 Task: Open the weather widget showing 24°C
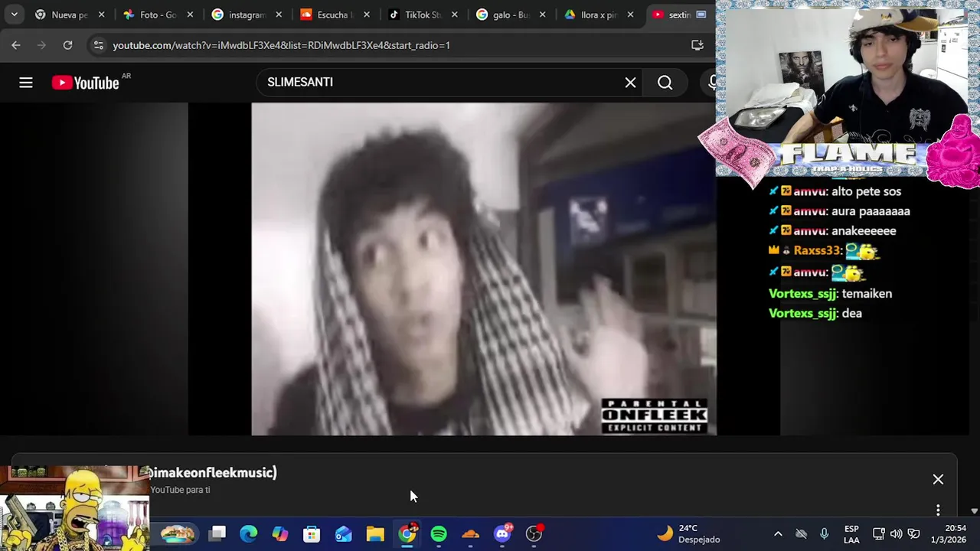(x=689, y=533)
